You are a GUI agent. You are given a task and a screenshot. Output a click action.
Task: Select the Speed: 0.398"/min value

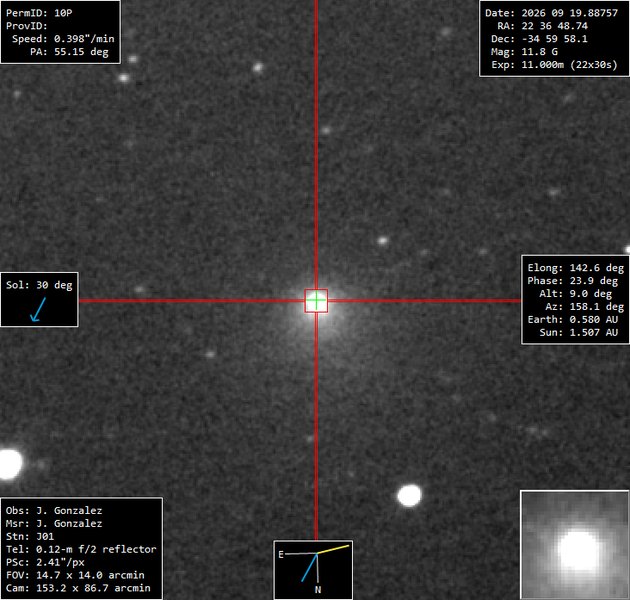coord(63,39)
